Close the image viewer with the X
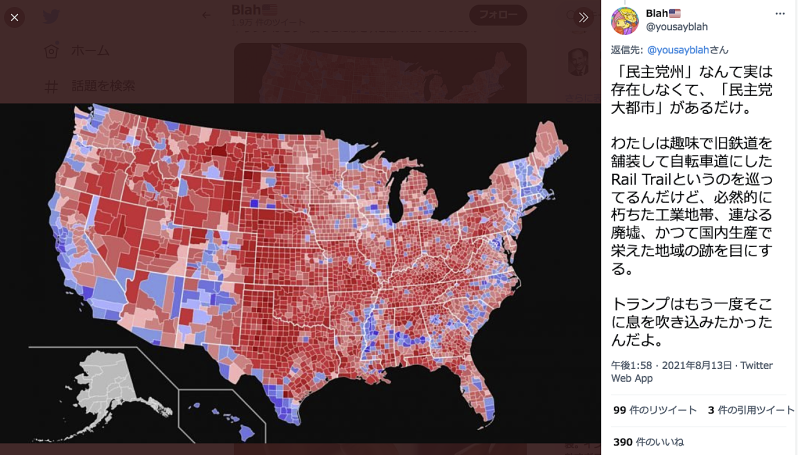The width and height of the screenshot is (798, 455). (x=14, y=17)
